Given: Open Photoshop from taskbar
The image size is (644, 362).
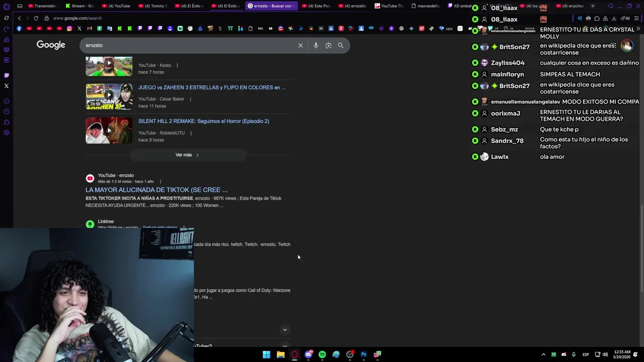Looking at the screenshot, I should (x=364, y=354).
